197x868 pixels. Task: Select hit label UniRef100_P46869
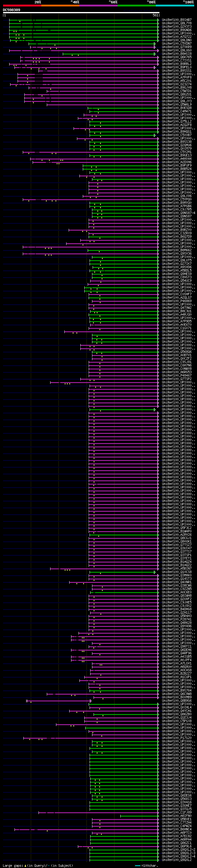(177, 301)
